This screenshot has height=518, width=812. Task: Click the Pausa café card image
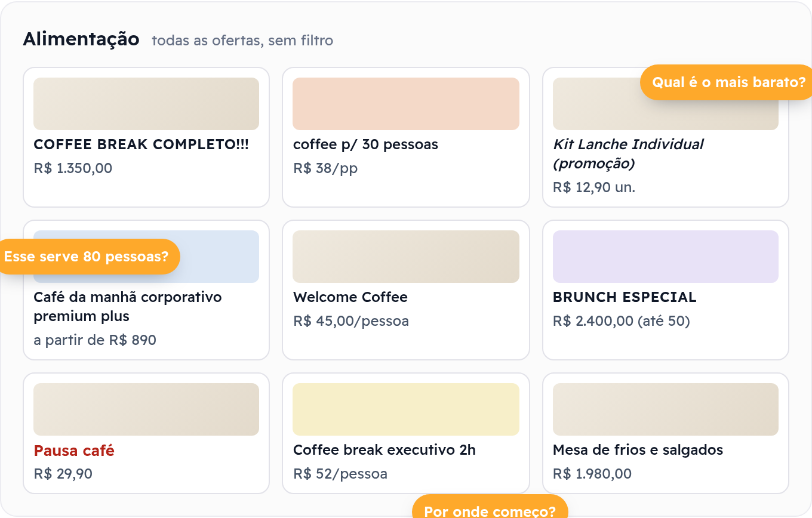(x=146, y=409)
